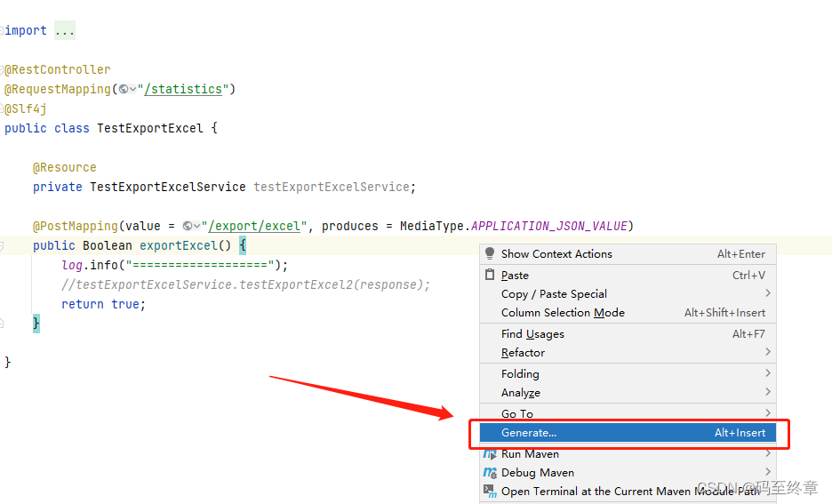832x504 pixels.
Task: Click the globe icon in RequestMapping annotation
Action: click(124, 89)
